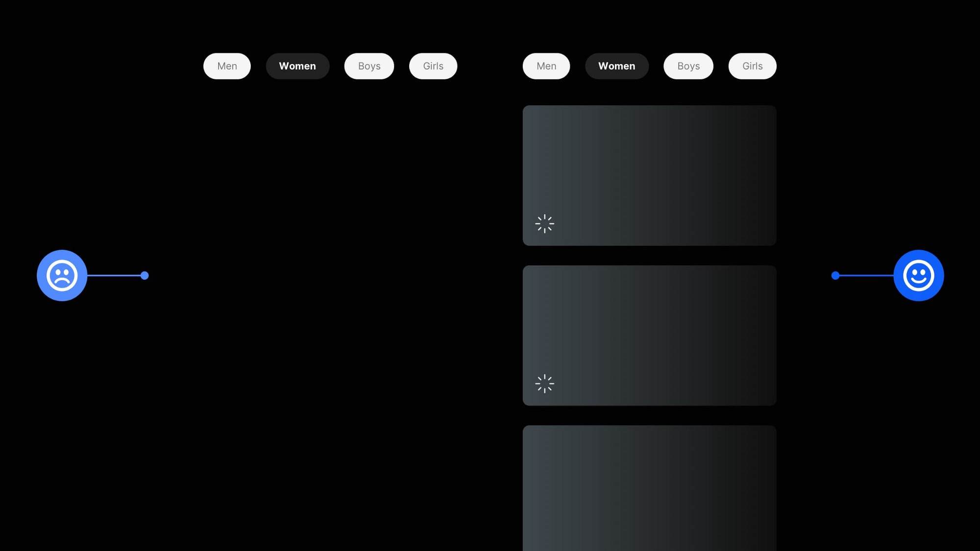980x551 pixels.
Task: Select Girls filter in right tab group
Action: pyautogui.click(x=752, y=66)
